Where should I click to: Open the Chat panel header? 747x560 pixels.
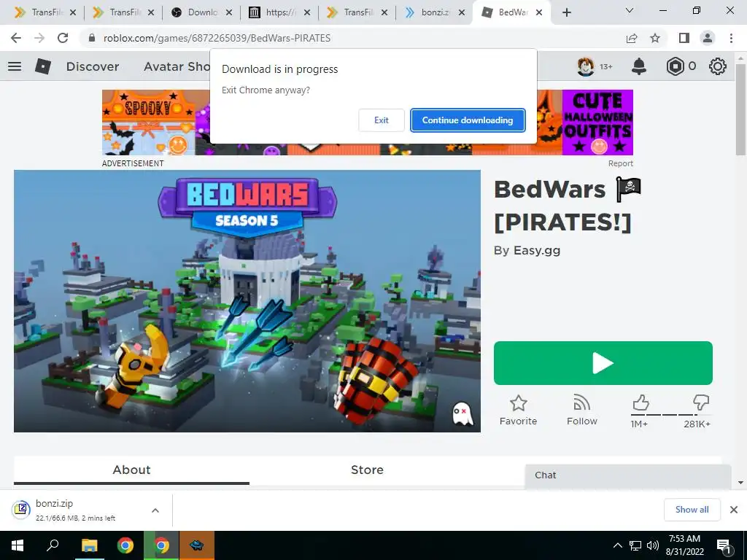[628, 475]
